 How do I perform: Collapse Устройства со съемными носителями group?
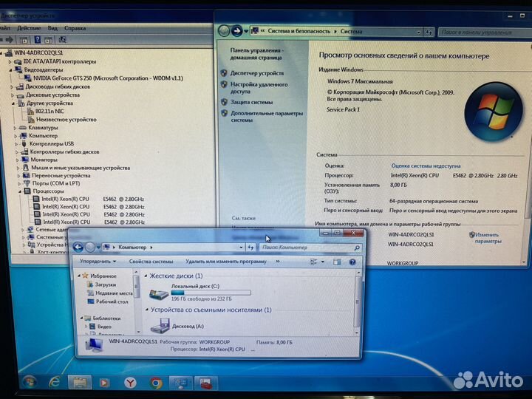tap(147, 310)
